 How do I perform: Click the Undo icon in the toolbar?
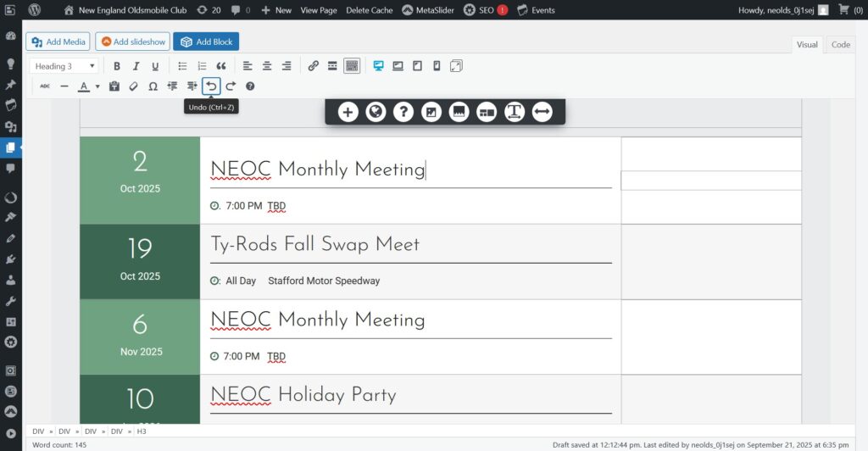[211, 86]
